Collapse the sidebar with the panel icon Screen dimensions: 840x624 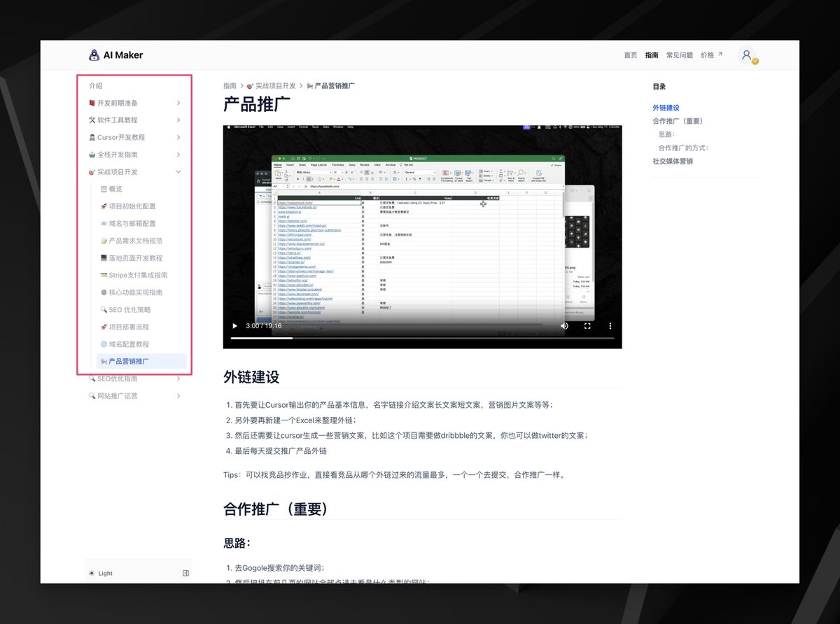(x=185, y=573)
